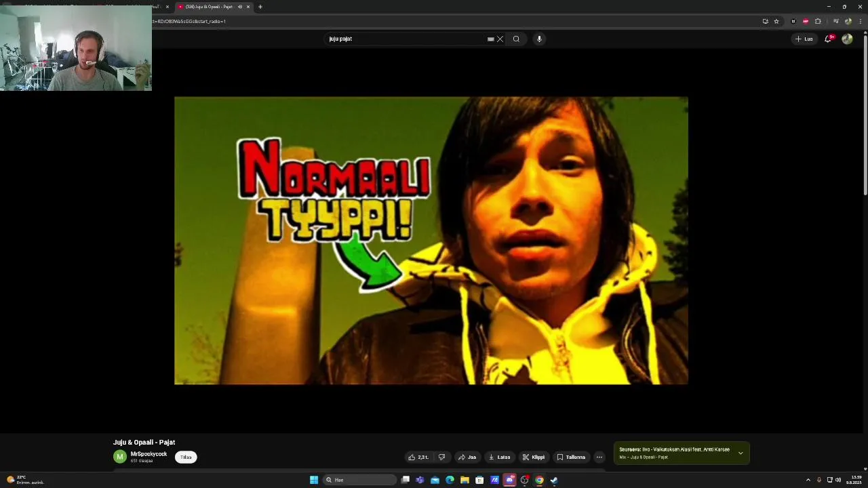Open Microsoft Store from taskbar
868x488 pixels.
pos(479,480)
